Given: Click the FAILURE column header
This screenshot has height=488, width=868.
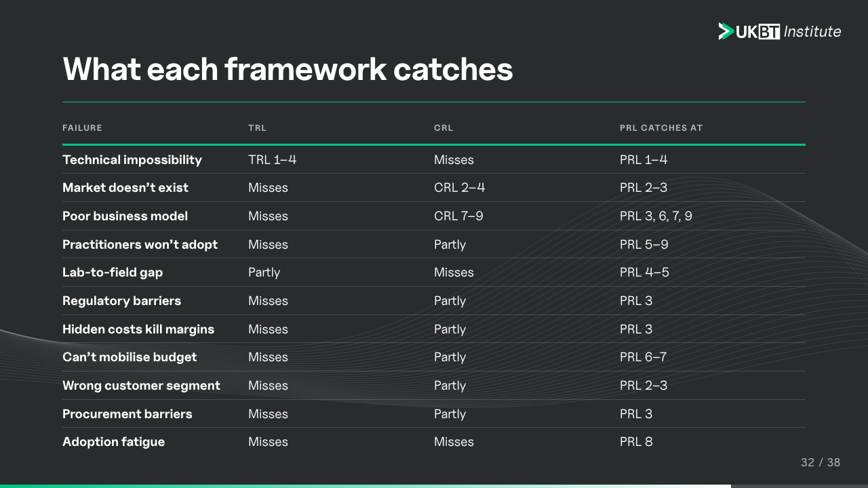Looking at the screenshot, I should 82,128.
